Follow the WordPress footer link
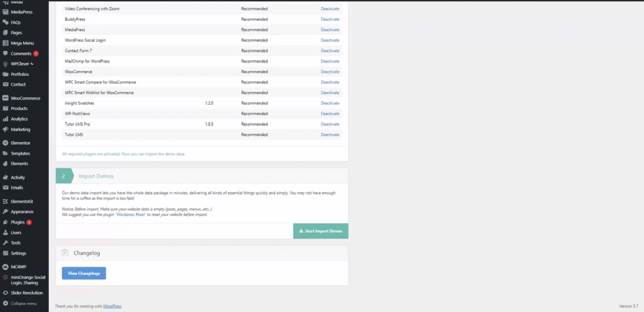Image resolution: width=644 pixels, height=312 pixels. (112, 306)
